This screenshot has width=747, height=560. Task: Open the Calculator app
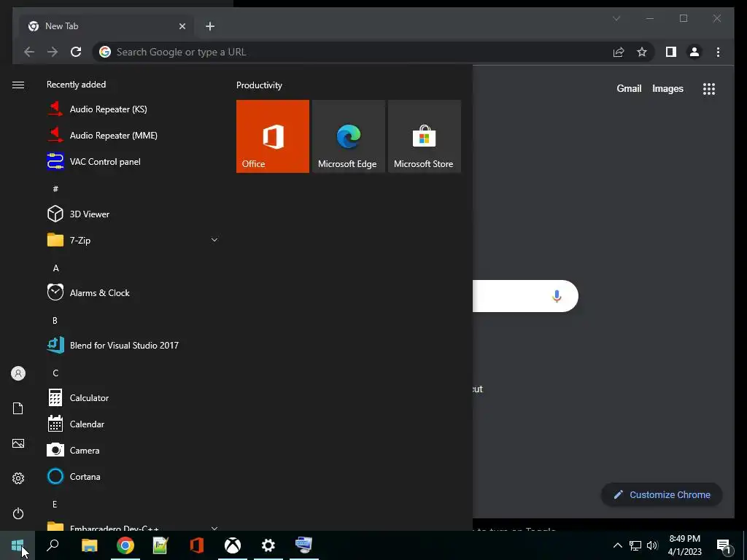coord(133,397)
